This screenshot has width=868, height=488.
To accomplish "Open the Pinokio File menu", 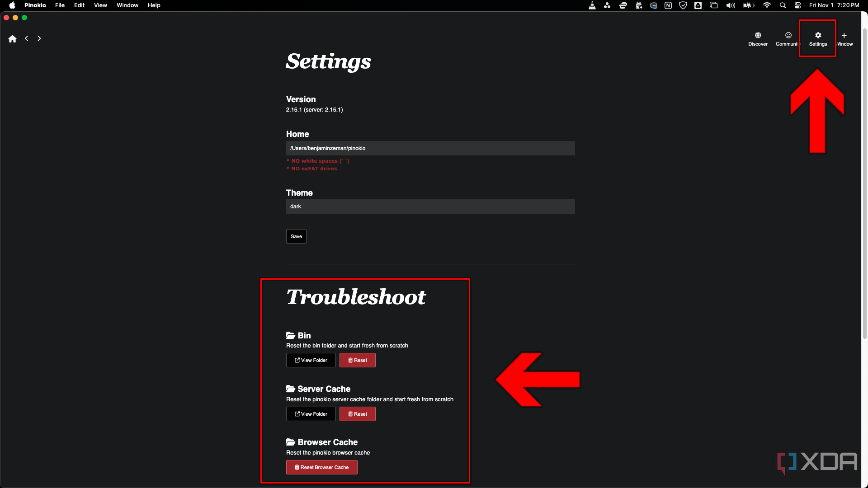I will (60, 5).
